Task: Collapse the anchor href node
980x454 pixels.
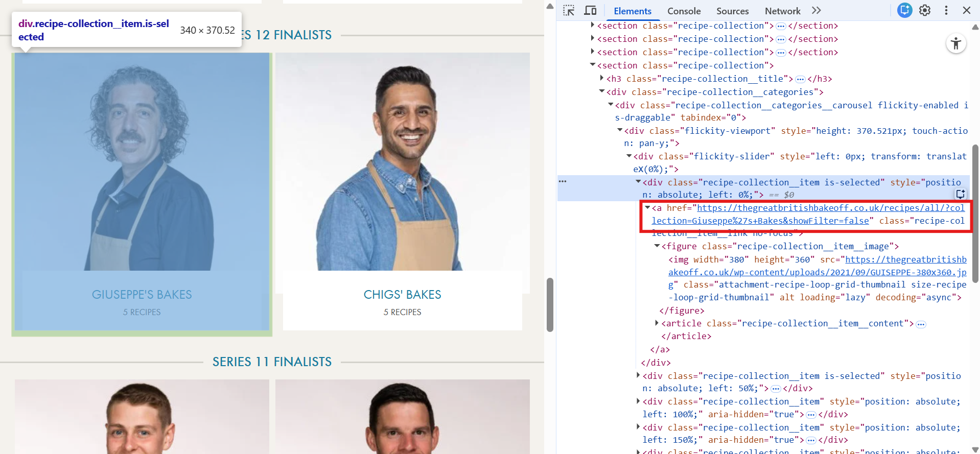Action: [x=647, y=207]
